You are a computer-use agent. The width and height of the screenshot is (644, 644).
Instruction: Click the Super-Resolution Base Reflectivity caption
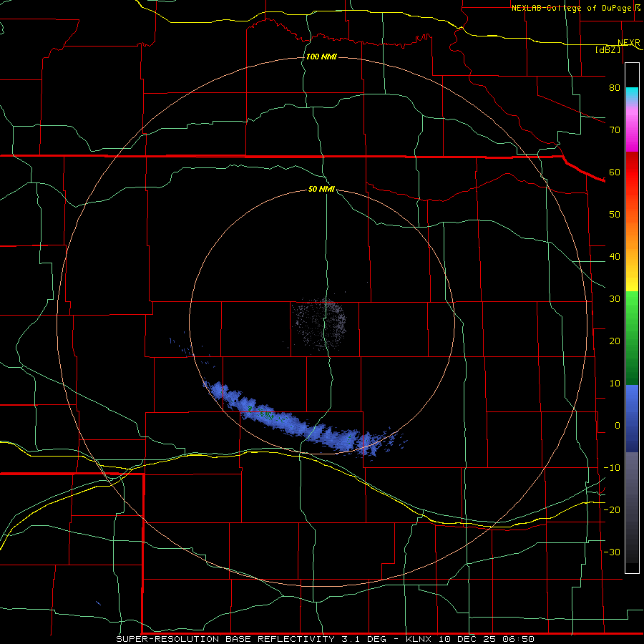tap(325, 639)
